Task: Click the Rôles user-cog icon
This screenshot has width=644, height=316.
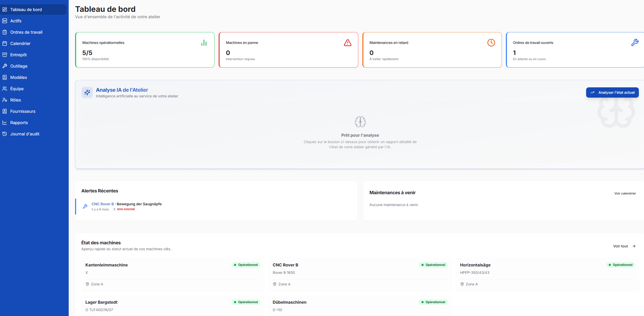Action: [x=5, y=100]
